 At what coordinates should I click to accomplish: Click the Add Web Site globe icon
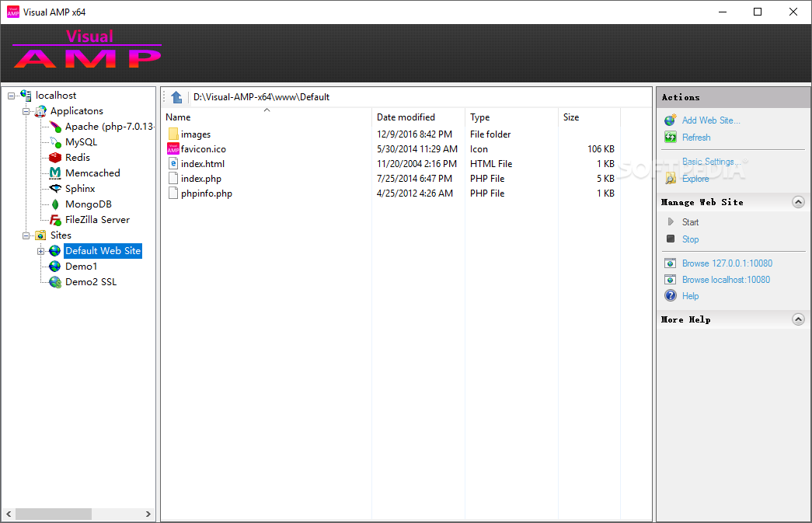(x=671, y=120)
